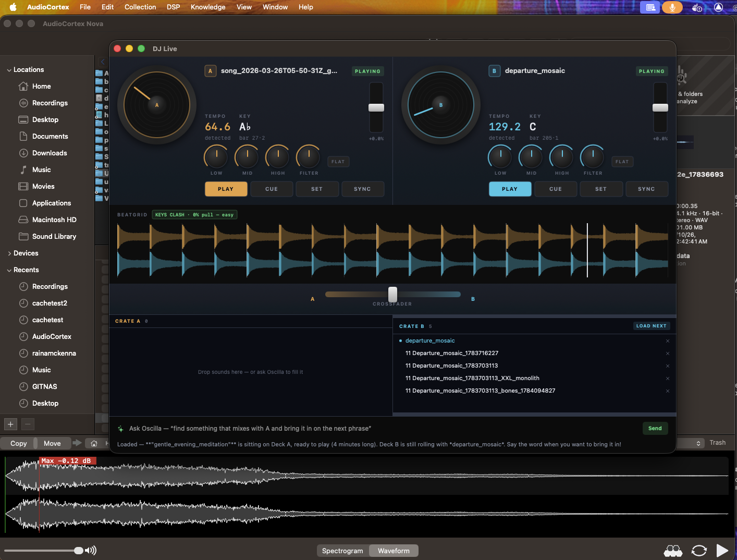
Task: Click Deck A FILTER knob
Action: (x=309, y=156)
